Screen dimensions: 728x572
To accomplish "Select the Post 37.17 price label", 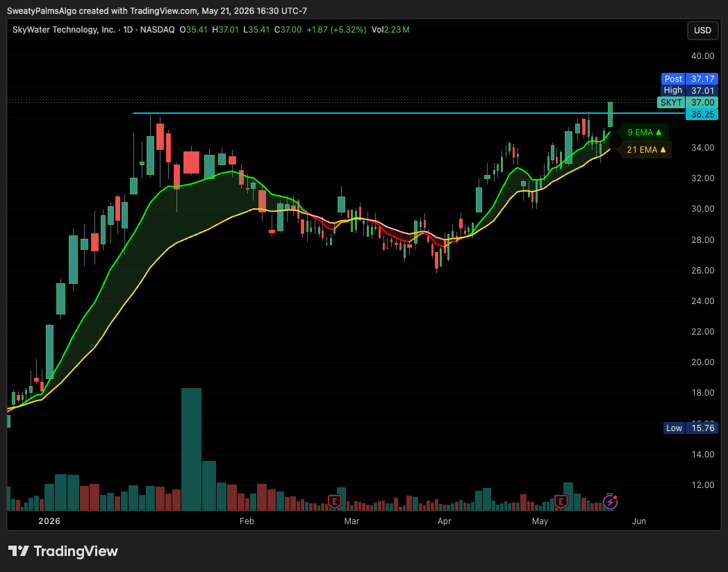I will tap(690, 79).
